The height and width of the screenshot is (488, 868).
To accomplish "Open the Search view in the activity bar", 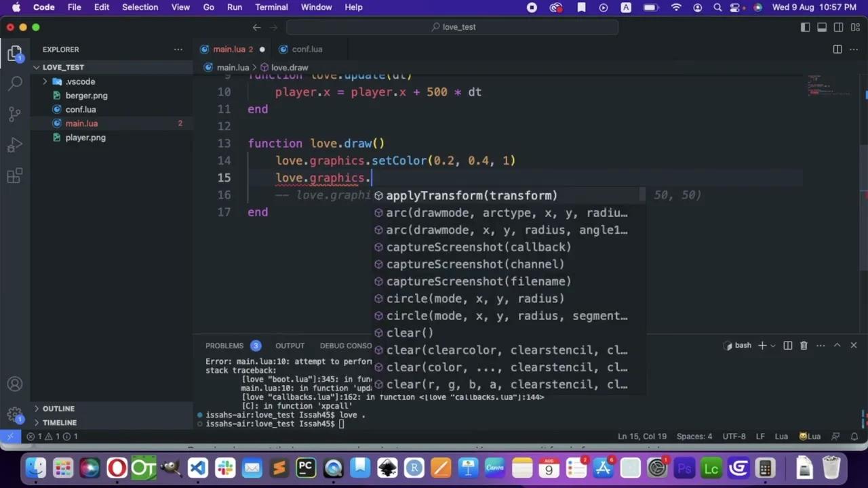I will pos(15,84).
